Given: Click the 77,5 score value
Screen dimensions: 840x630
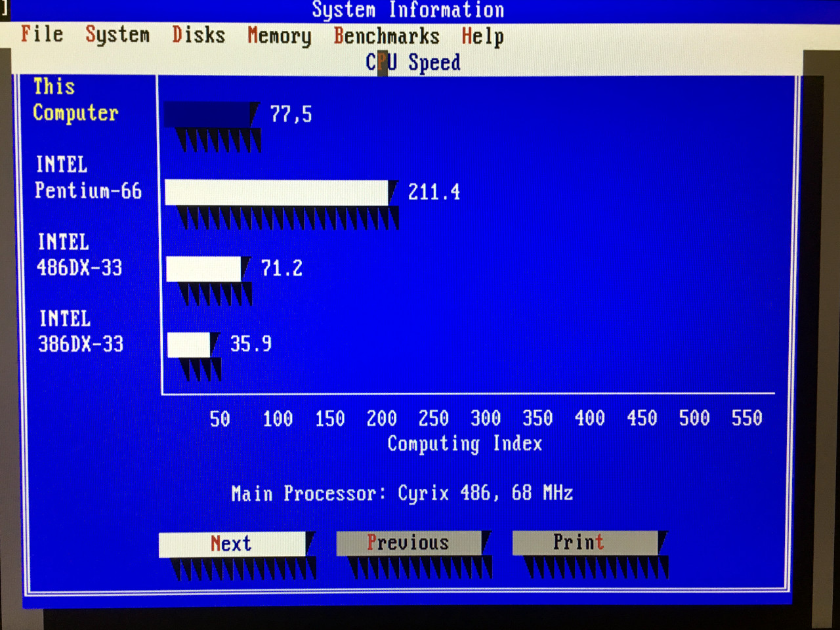Looking at the screenshot, I should coord(291,115).
